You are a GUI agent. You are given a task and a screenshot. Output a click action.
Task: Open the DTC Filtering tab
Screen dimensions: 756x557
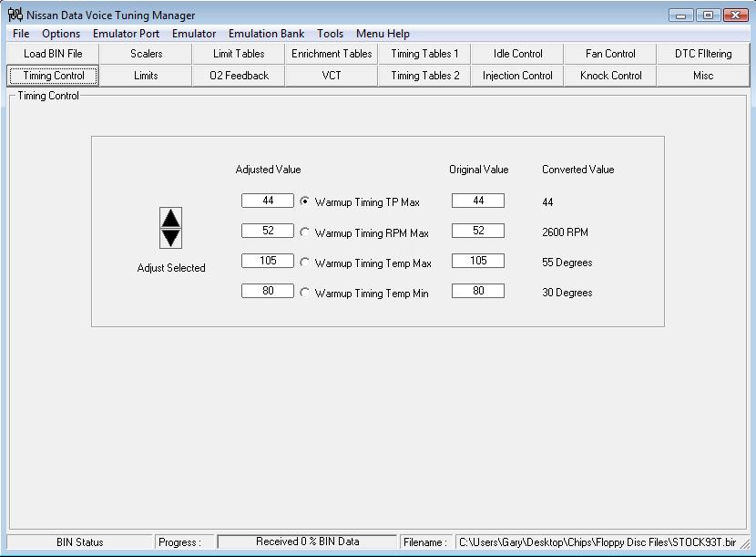[x=702, y=54]
